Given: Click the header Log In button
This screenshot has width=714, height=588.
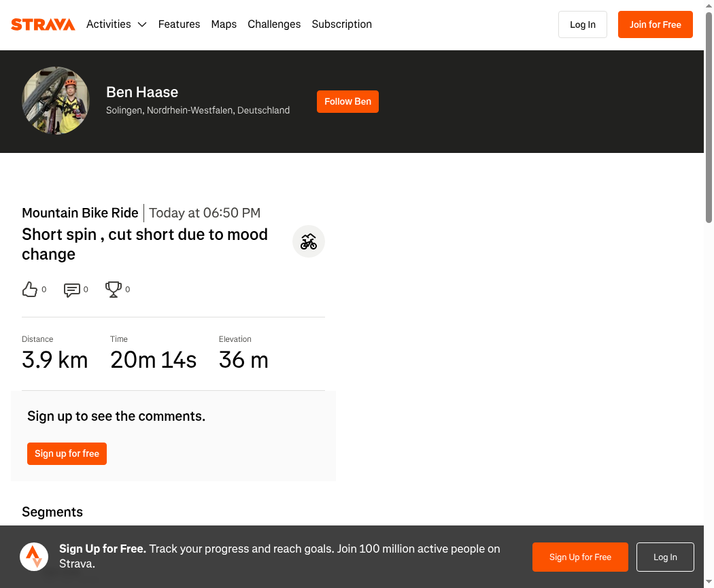Looking at the screenshot, I should [582, 24].
